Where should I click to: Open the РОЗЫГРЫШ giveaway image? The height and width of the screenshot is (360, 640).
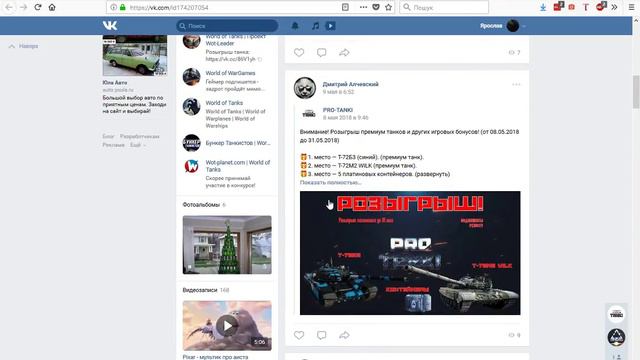[x=410, y=253]
